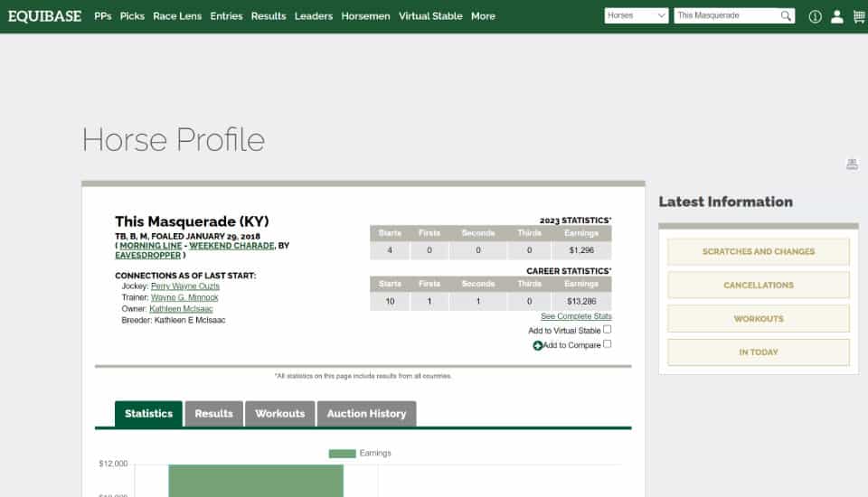
Task: Click the search field containing This Masquerade
Action: (725, 16)
